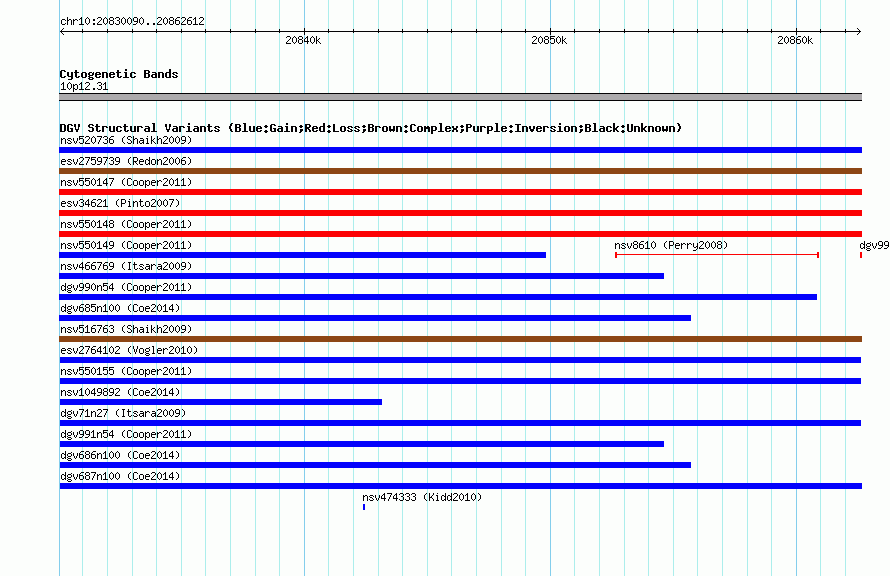
Task: Select the blue dgv71n27 gain bar
Action: (x=460, y=423)
